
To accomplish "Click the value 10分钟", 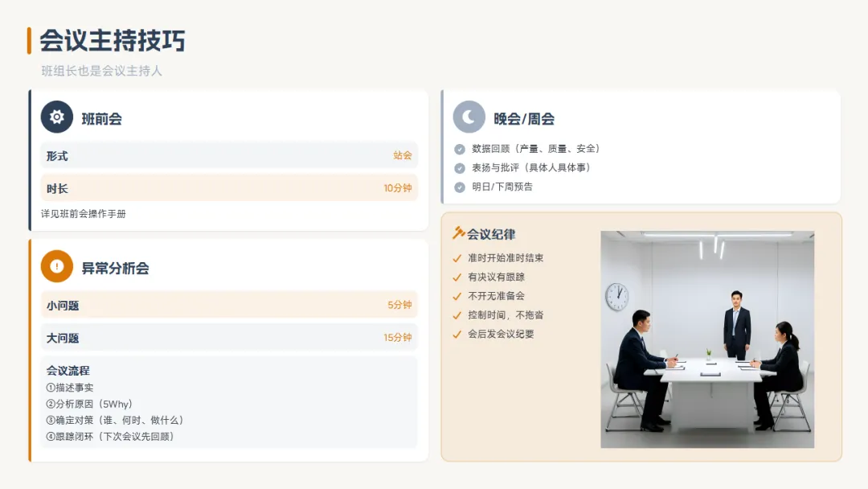I will [x=398, y=188].
